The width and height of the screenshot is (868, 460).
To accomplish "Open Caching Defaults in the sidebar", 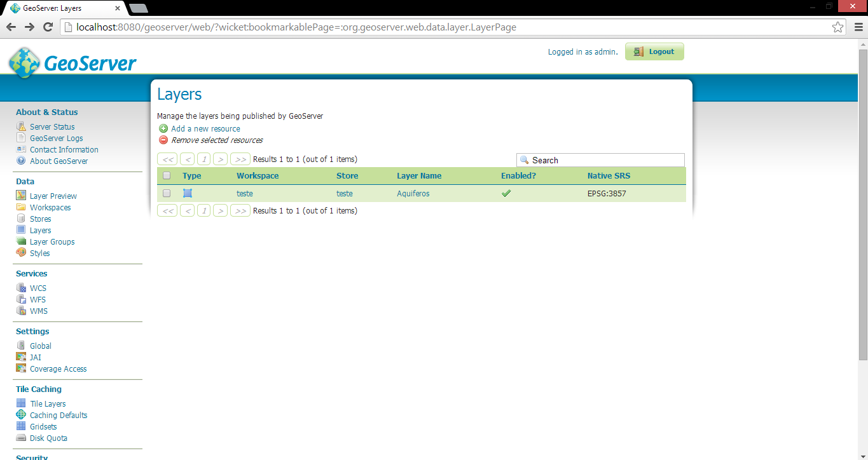I will (x=59, y=416).
